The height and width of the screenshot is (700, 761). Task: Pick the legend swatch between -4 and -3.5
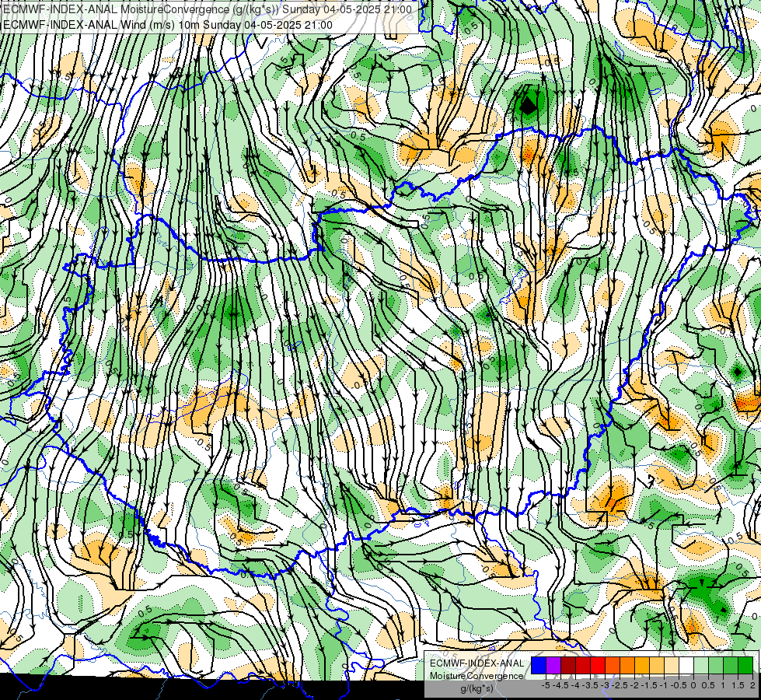point(583,666)
